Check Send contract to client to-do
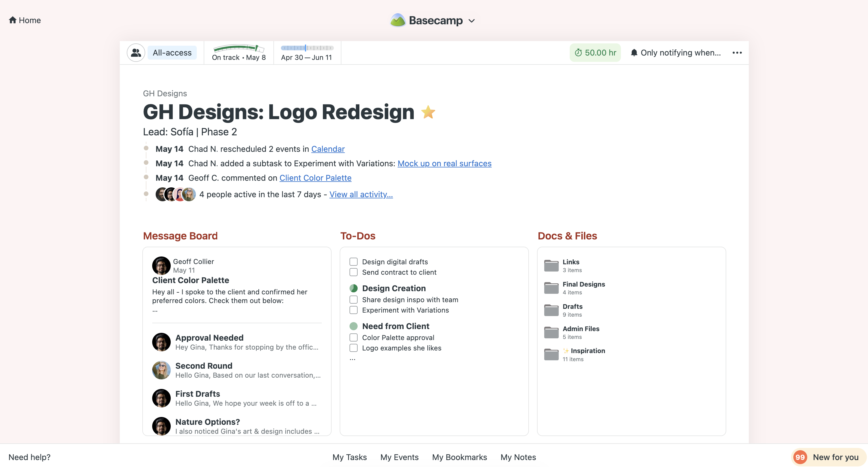 354,272
